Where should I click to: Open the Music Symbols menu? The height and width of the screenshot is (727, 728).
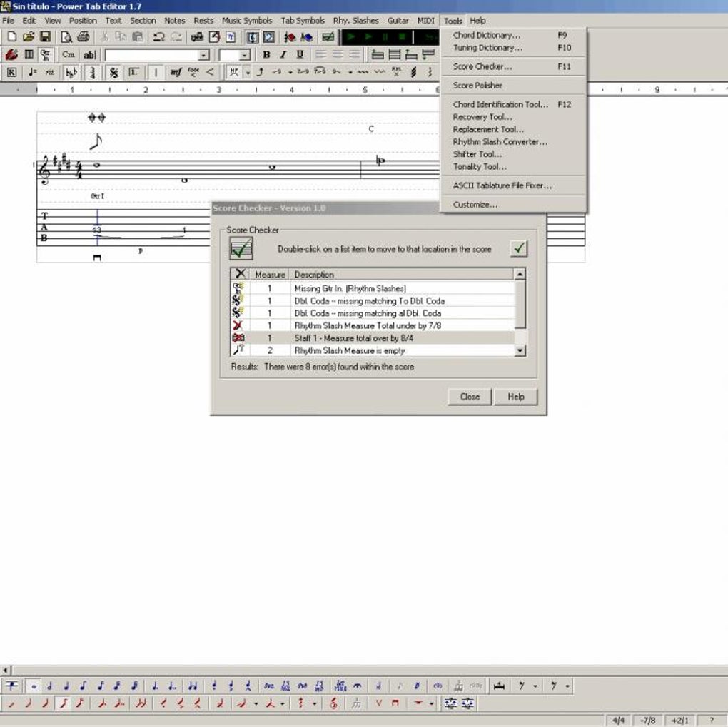(x=246, y=21)
